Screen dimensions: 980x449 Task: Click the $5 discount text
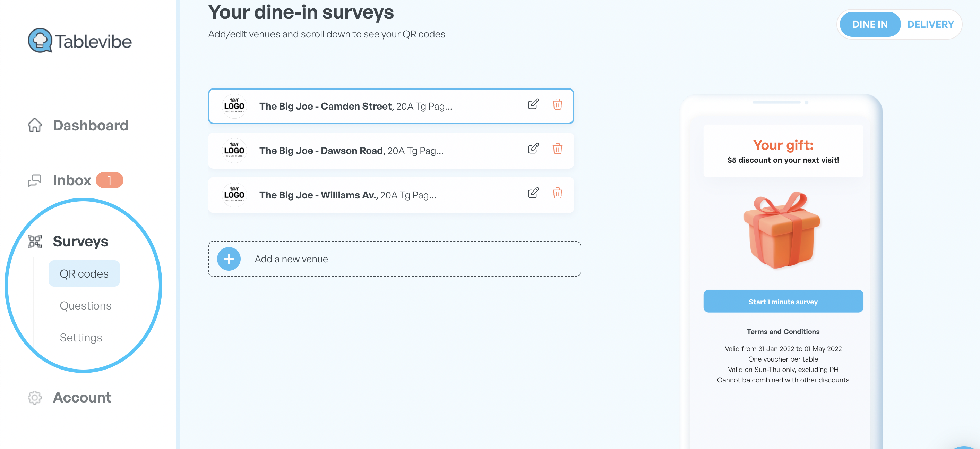pyautogui.click(x=783, y=160)
